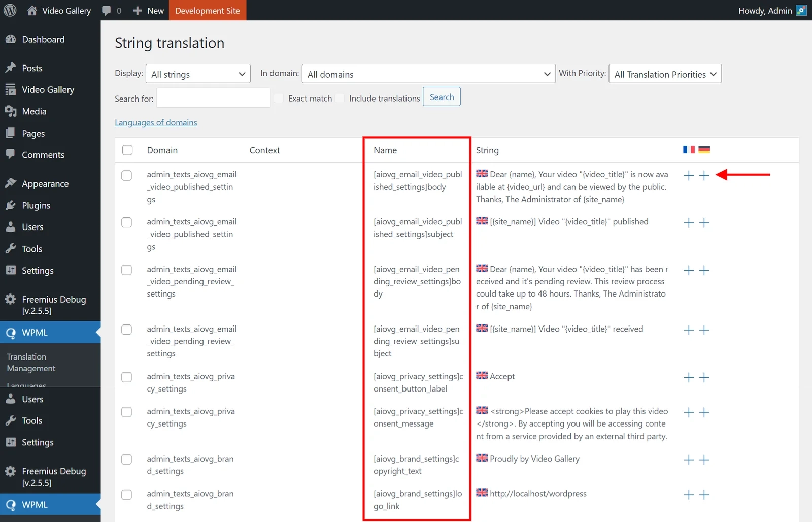Enable the Include translations checkbox
Screen dimensions: 812x522
click(x=340, y=98)
